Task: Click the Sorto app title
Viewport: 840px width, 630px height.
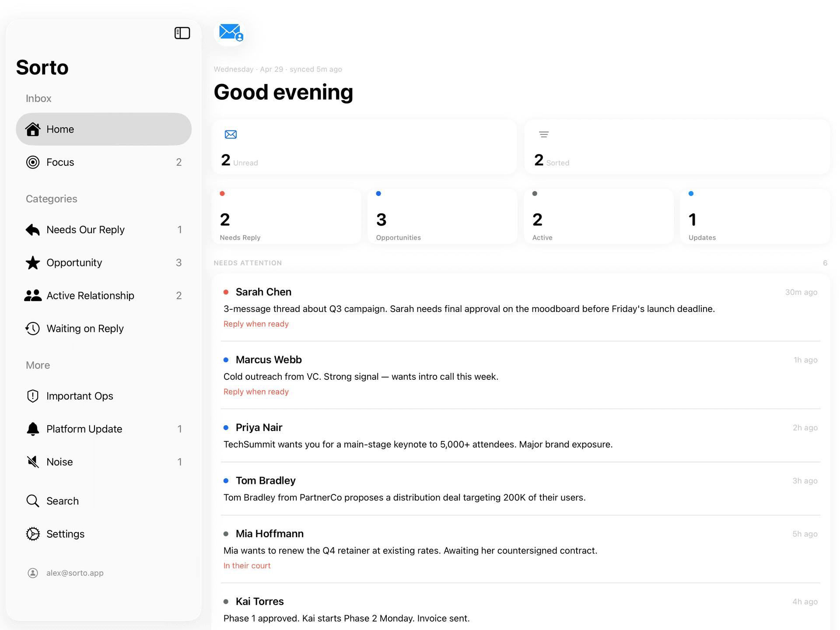Action: tap(42, 67)
